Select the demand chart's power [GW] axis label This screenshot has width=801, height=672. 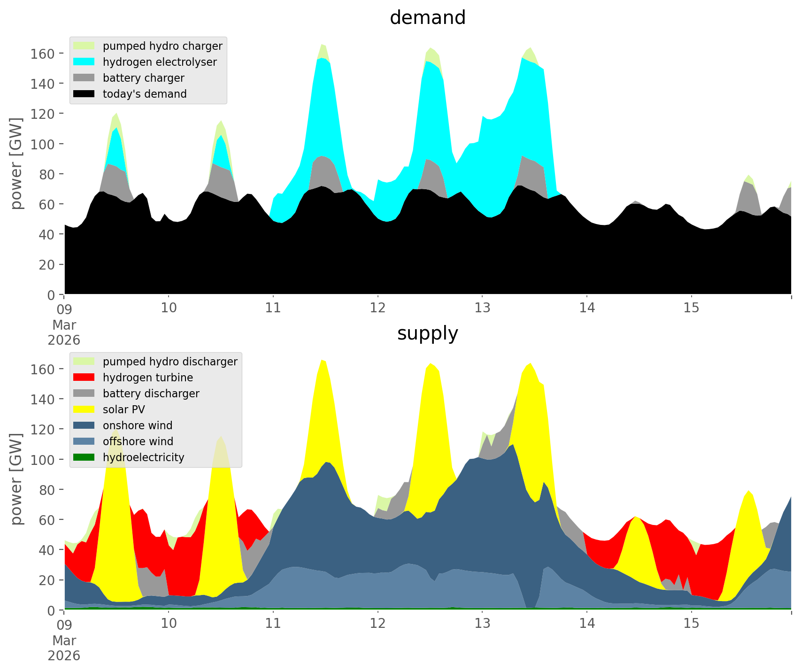click(17, 163)
